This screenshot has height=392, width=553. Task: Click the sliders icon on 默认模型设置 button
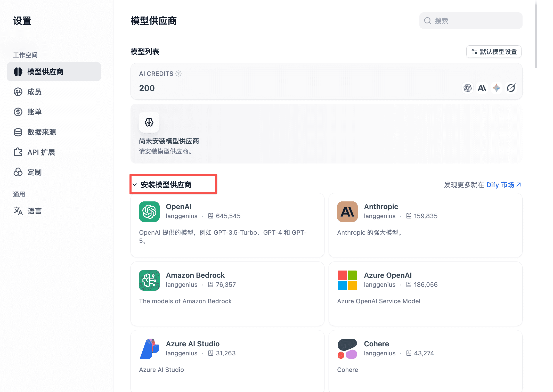coord(474,52)
